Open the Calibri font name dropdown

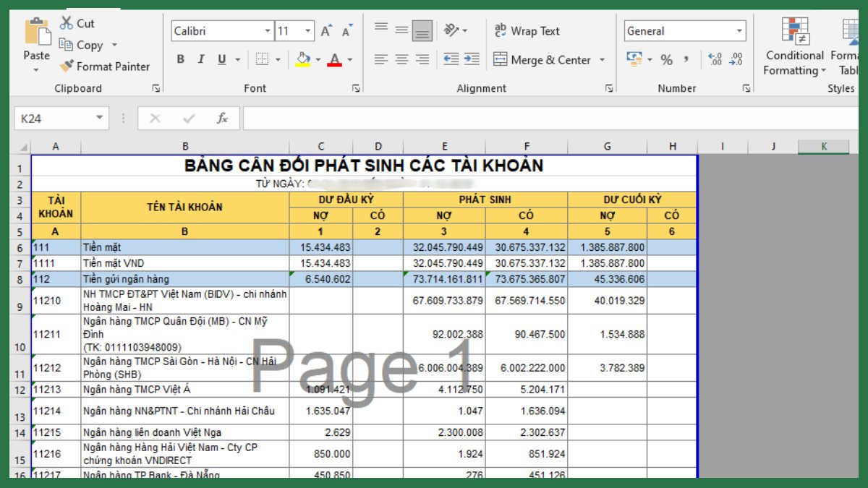pos(269,30)
